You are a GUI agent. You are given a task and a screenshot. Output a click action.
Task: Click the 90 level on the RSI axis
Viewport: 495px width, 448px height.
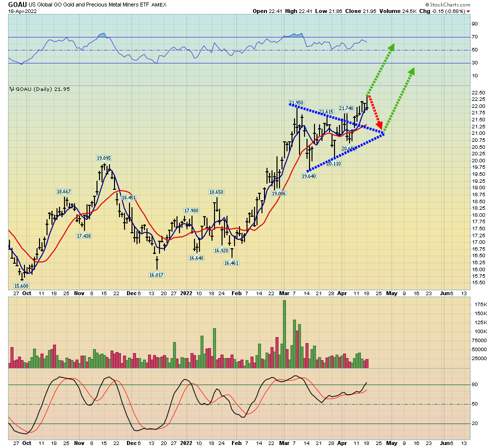475,24
